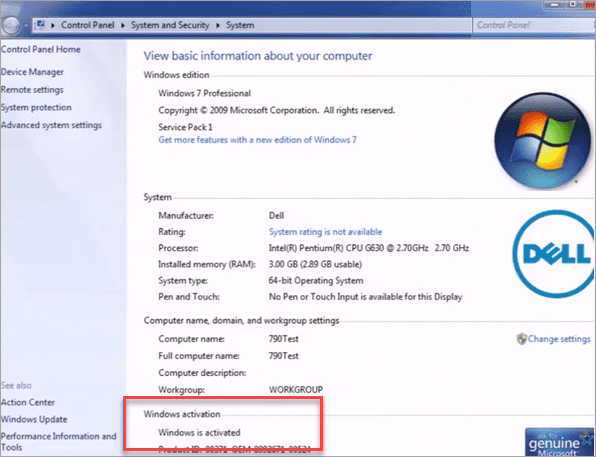Click the computer icon in the address bar
The height and width of the screenshot is (457, 596).
[x=40, y=25]
